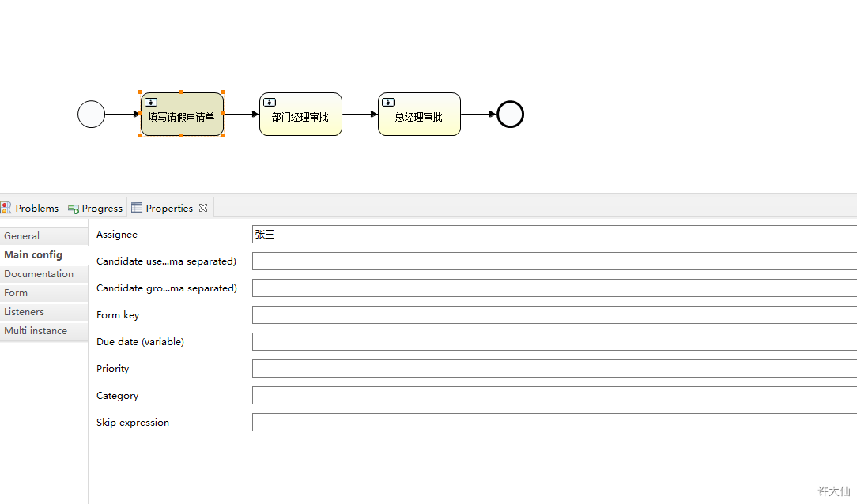The height and width of the screenshot is (504, 857).
Task: Focus the Candidate users input field
Action: [554, 261]
